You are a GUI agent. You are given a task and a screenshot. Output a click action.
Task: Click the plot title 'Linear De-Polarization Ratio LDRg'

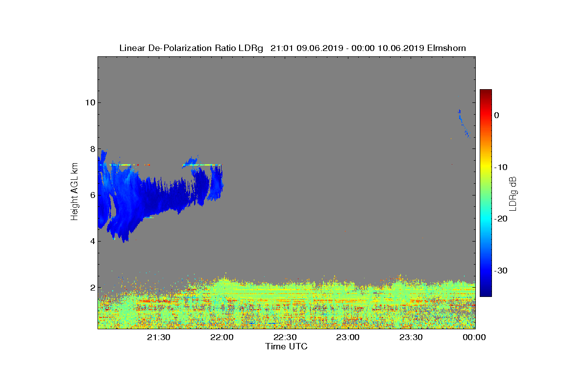tap(192, 48)
